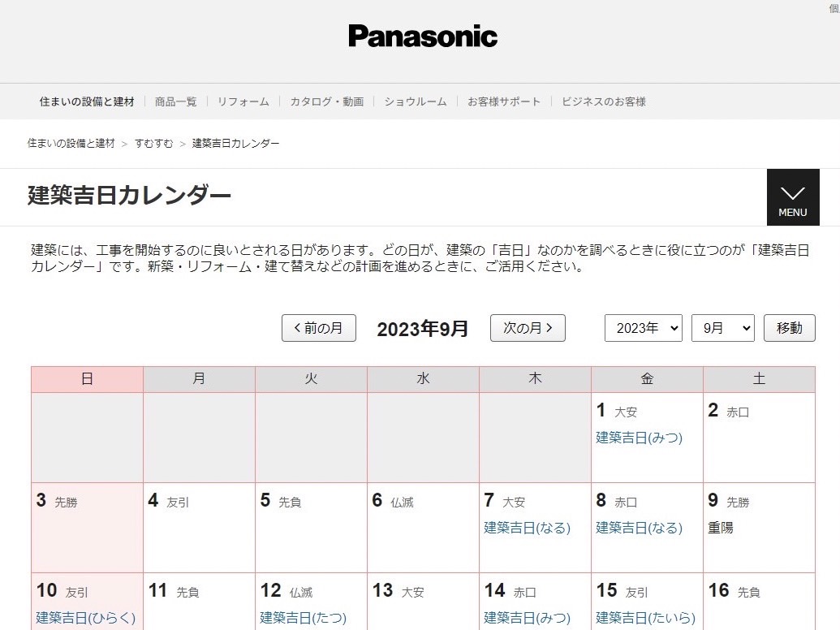
Task: Open the 2023年 year dropdown
Action: 644,328
